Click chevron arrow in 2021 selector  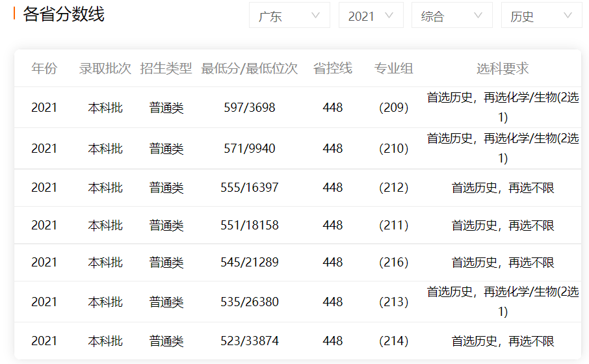tap(389, 16)
